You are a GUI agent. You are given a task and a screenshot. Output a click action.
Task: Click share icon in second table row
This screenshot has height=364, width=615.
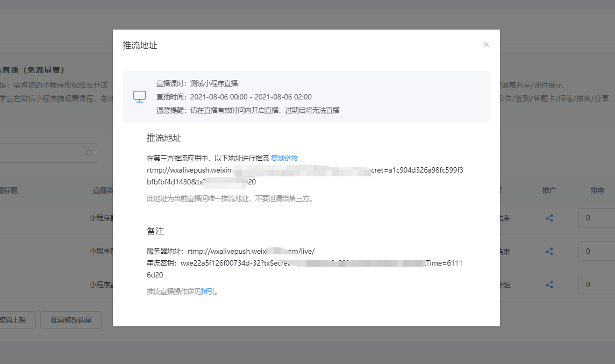pos(549,252)
